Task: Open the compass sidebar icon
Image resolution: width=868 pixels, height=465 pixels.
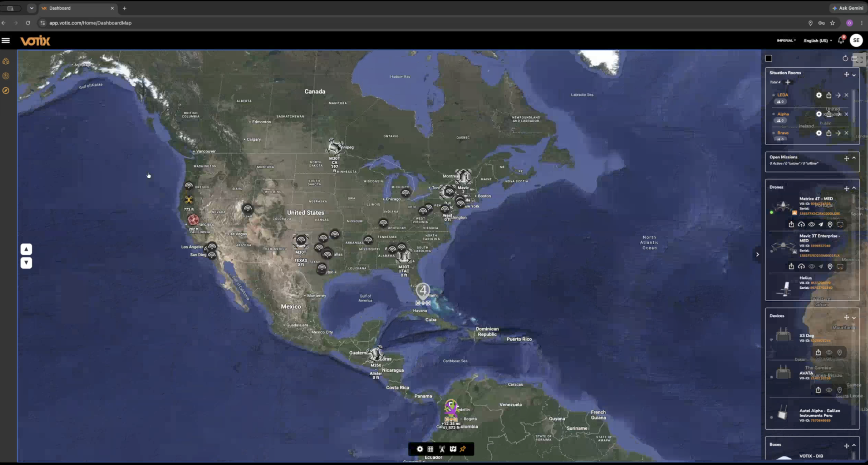Action: pyautogui.click(x=6, y=91)
